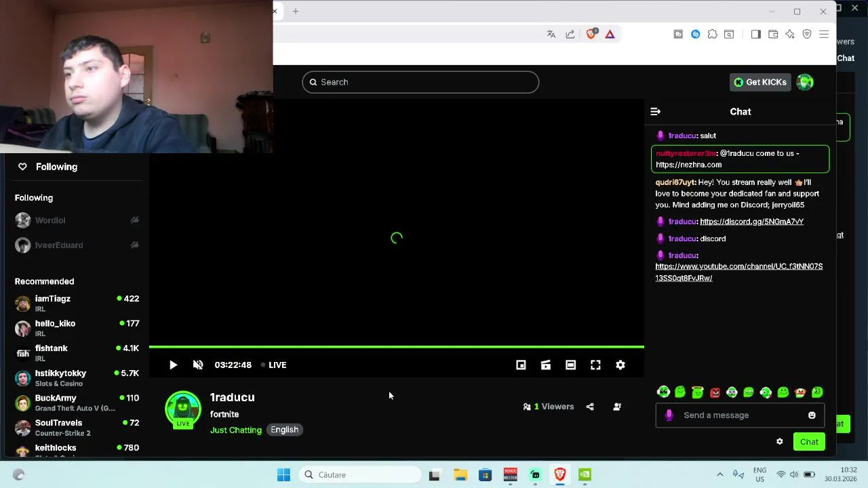Switch the player to fullscreen
The image size is (868, 488).
pos(595,365)
